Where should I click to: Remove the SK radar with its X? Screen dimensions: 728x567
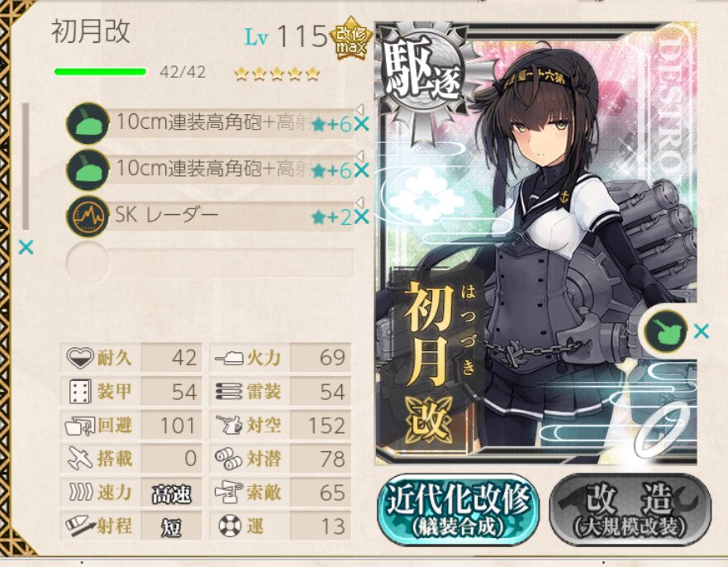[362, 217]
